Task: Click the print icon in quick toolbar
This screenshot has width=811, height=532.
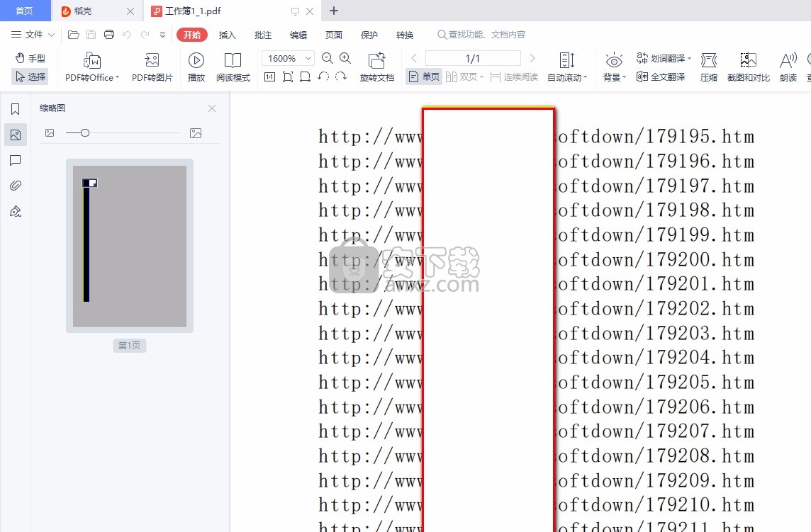Action: click(x=108, y=35)
